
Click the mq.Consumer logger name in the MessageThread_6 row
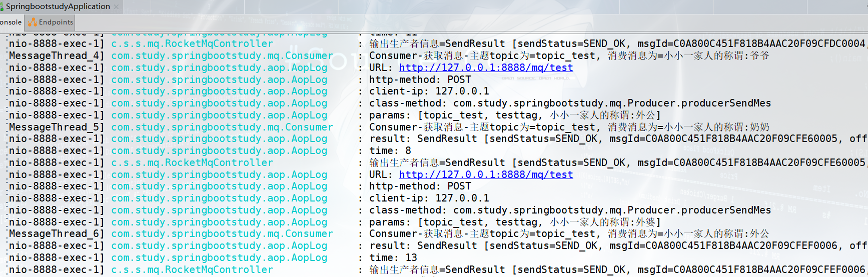coord(222,233)
